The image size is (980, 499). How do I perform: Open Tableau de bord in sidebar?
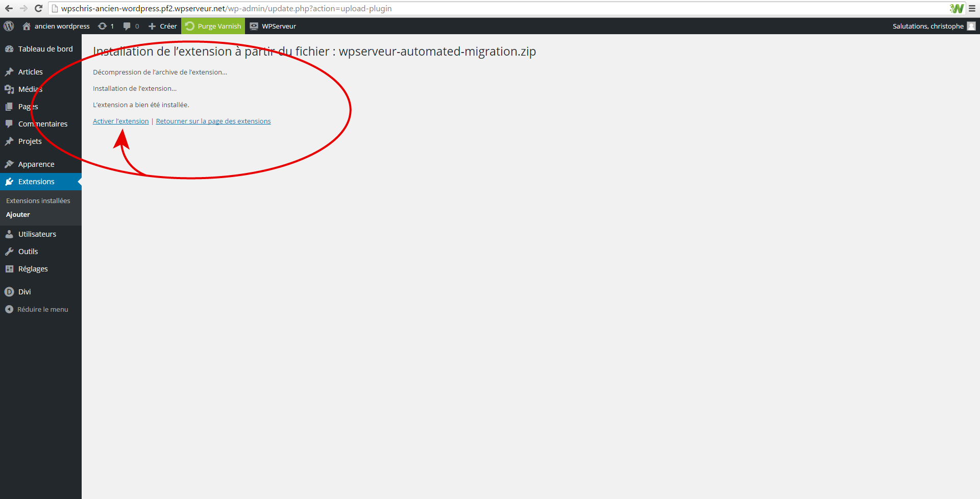[x=45, y=49]
